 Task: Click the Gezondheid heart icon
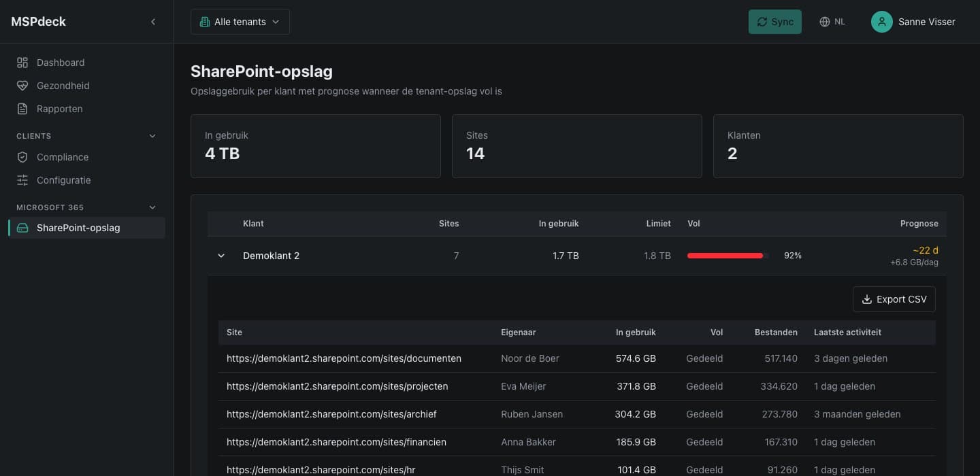point(22,86)
